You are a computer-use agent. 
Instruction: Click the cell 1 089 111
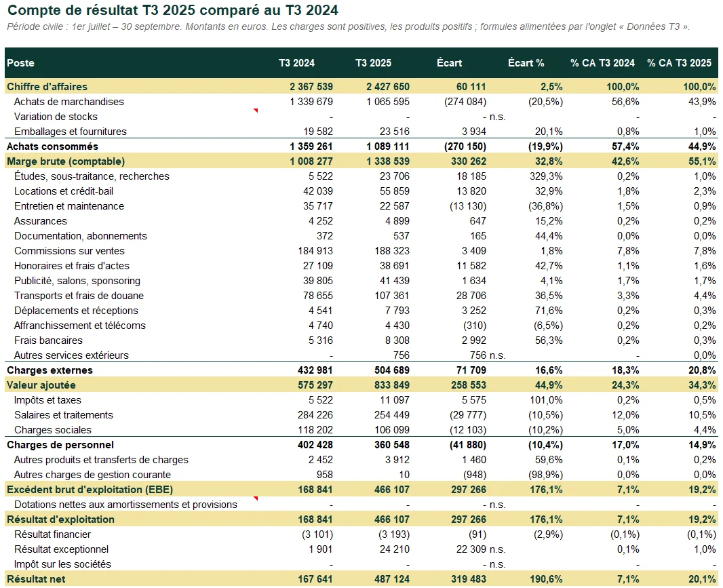(x=388, y=146)
